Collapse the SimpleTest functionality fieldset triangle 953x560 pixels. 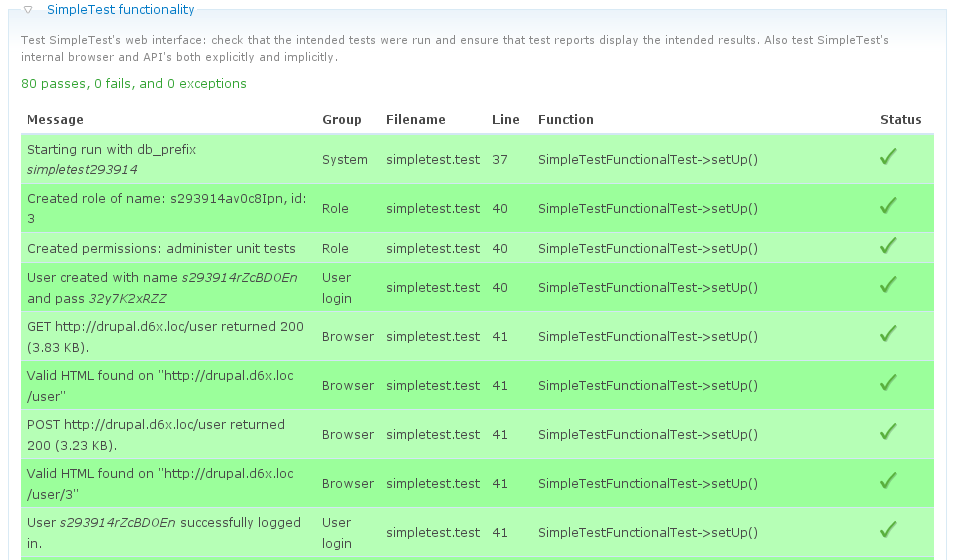[x=28, y=10]
